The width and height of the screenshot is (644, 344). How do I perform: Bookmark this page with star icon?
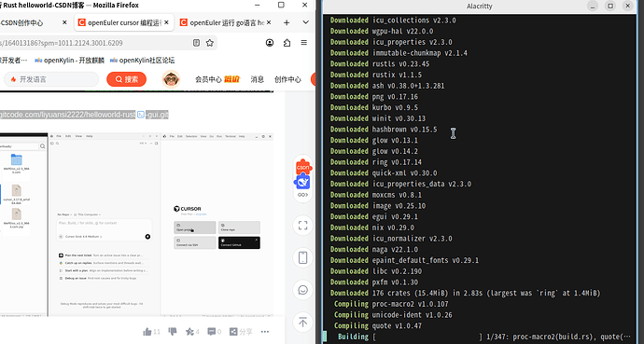tap(210, 43)
